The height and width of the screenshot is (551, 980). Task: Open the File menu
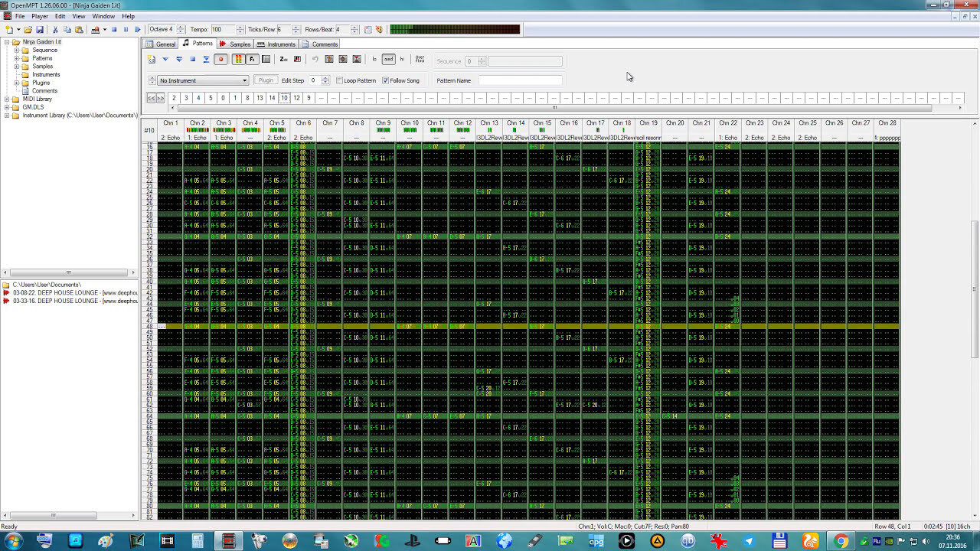click(x=20, y=16)
